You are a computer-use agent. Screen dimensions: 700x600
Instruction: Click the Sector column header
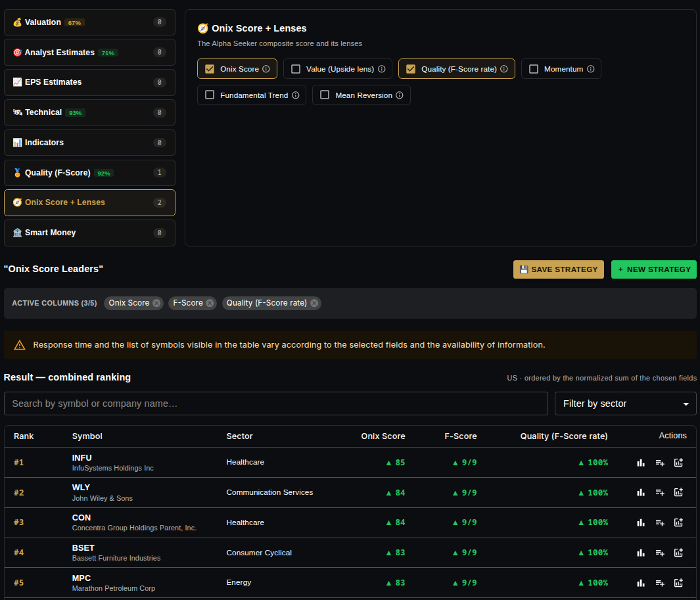(239, 436)
